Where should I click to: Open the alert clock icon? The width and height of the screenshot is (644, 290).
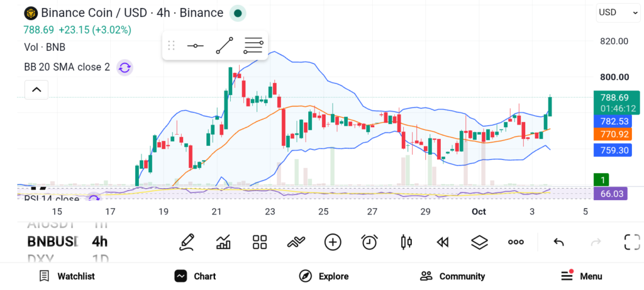pyautogui.click(x=369, y=242)
